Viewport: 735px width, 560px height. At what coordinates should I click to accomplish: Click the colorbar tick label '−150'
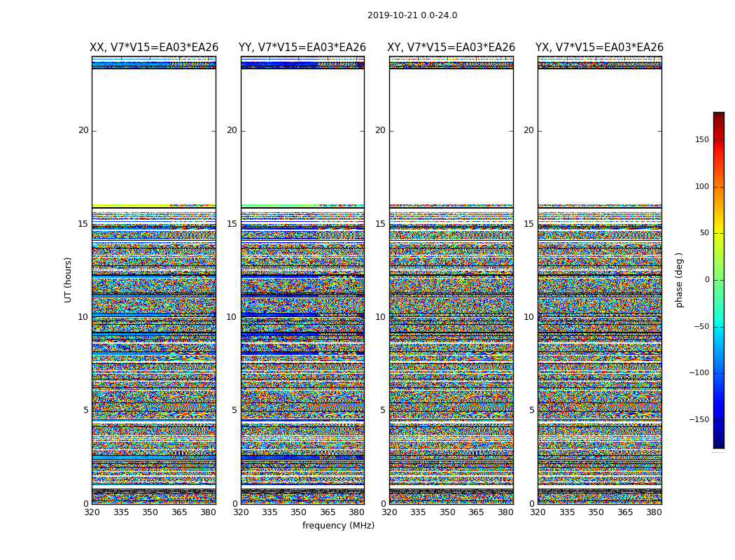click(699, 419)
